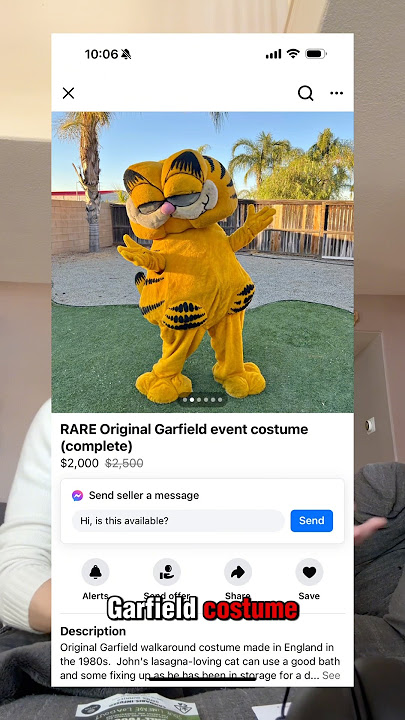Save the listing with the heart icon

(309, 572)
